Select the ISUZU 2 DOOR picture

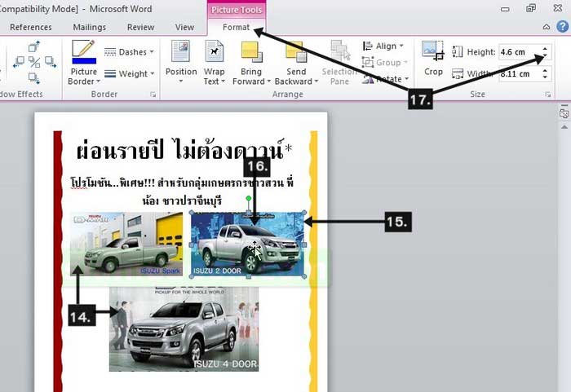point(248,244)
